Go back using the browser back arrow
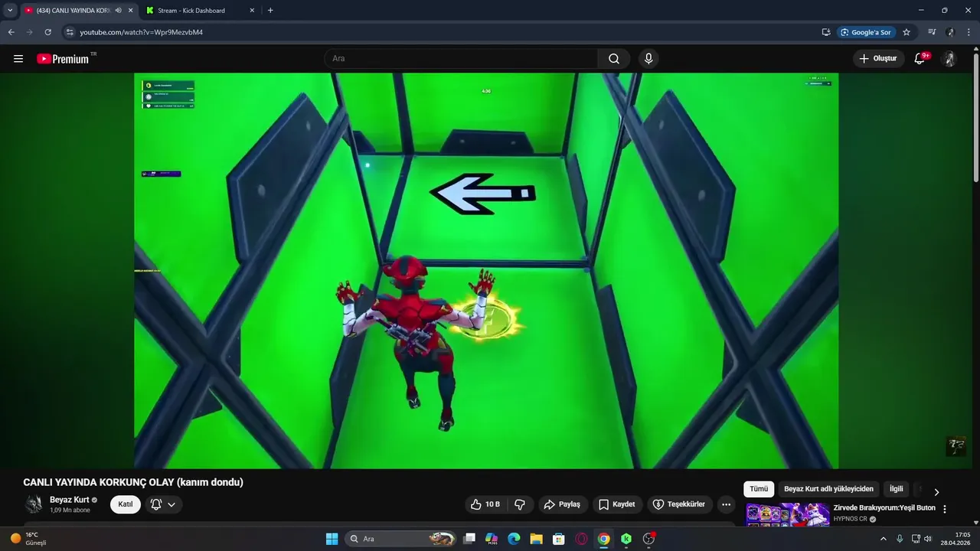 (x=11, y=32)
